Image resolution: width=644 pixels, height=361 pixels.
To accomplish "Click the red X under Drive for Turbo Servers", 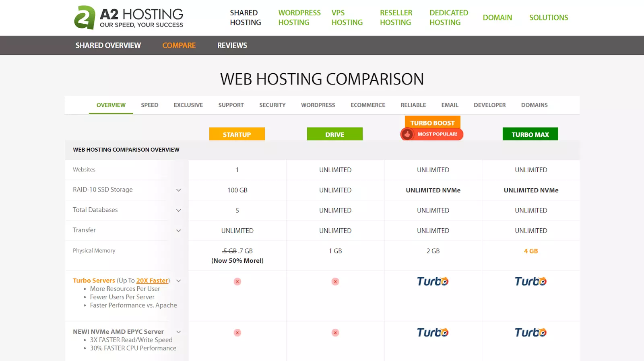I will click(335, 281).
